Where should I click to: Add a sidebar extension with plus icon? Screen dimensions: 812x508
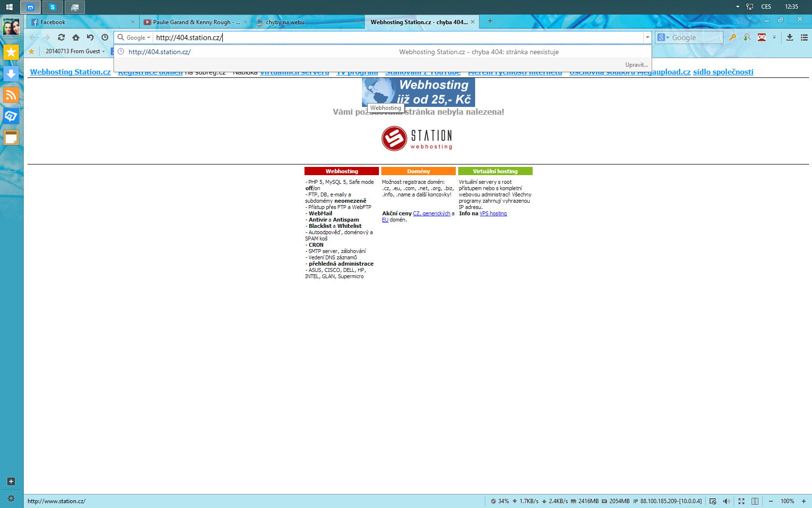point(11,481)
